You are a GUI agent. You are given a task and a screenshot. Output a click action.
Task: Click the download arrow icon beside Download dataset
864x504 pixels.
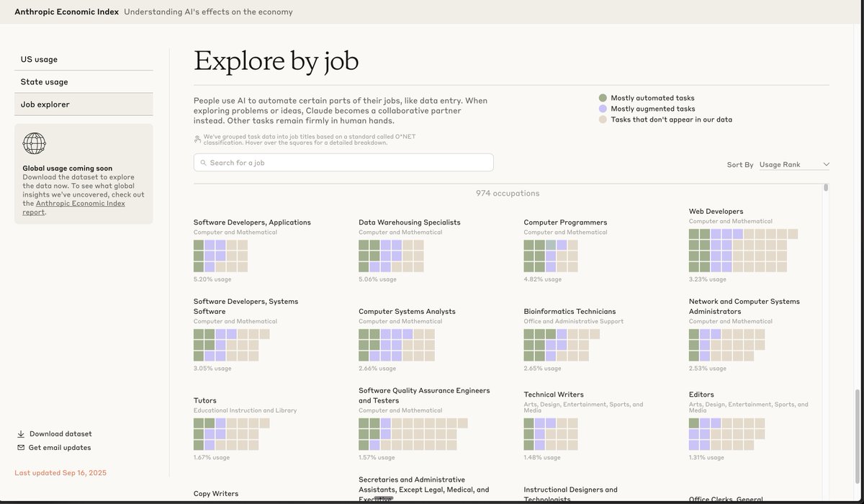click(21, 434)
